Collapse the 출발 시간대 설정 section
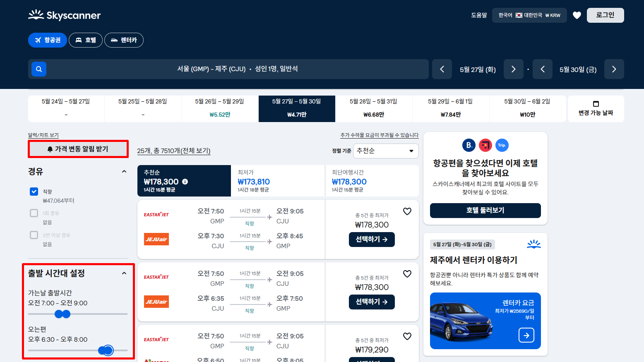 pos(124,273)
